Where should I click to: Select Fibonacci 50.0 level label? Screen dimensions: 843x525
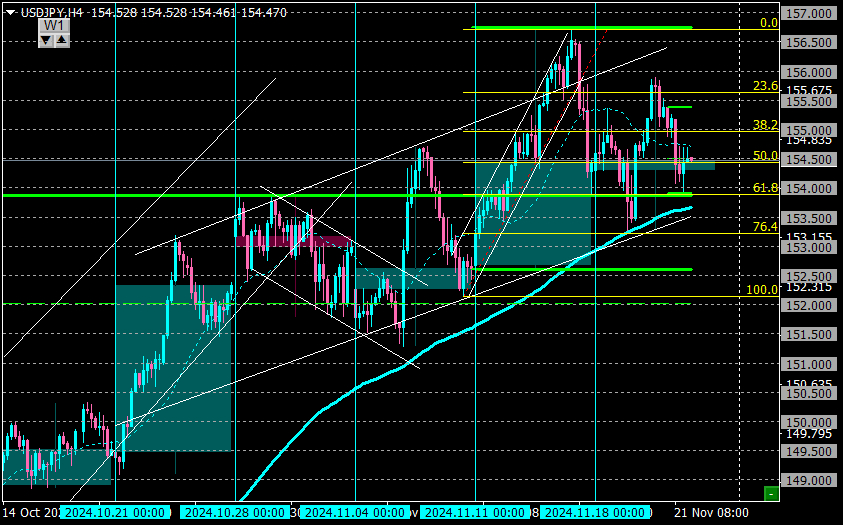click(x=766, y=156)
